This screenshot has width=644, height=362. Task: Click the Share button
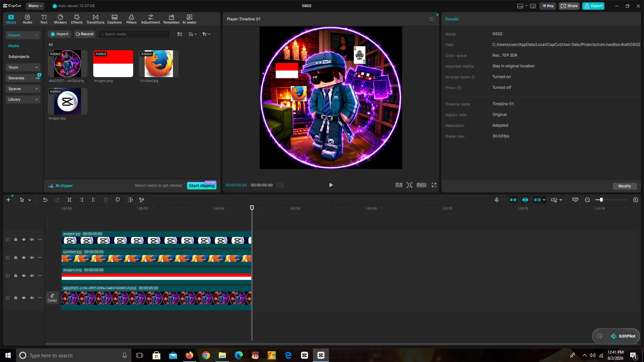tap(569, 6)
